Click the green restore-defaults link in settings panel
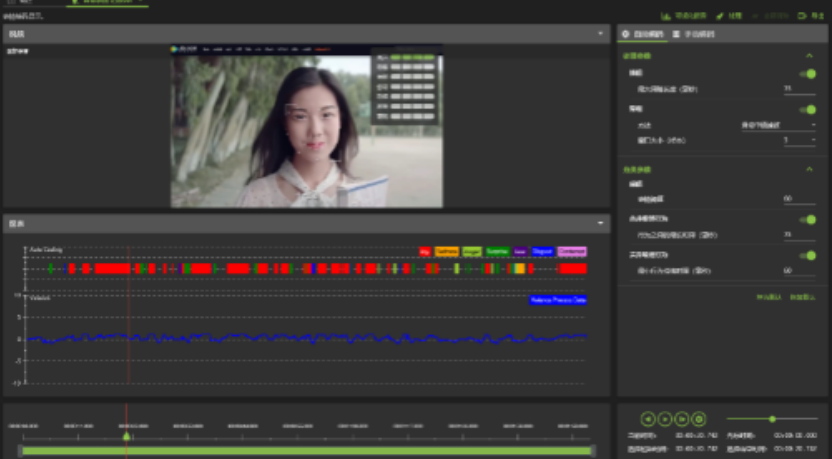Image resolution: width=832 pixels, height=459 pixels. point(799,298)
